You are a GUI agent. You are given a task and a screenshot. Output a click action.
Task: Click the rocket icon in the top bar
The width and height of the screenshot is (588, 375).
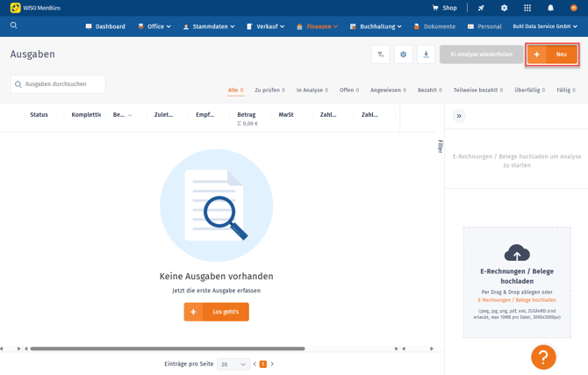[481, 8]
